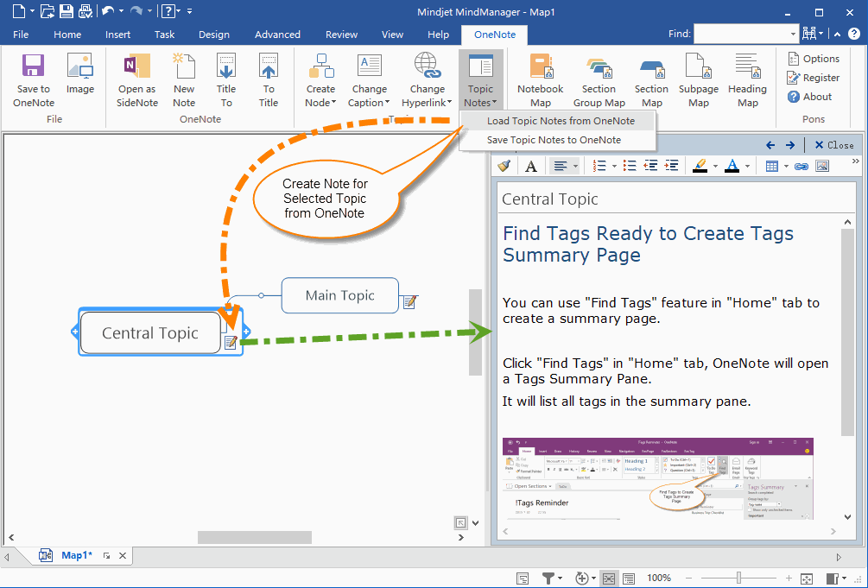The width and height of the screenshot is (868, 588).
Task: Click the Image icon in File group
Action: 80,73
